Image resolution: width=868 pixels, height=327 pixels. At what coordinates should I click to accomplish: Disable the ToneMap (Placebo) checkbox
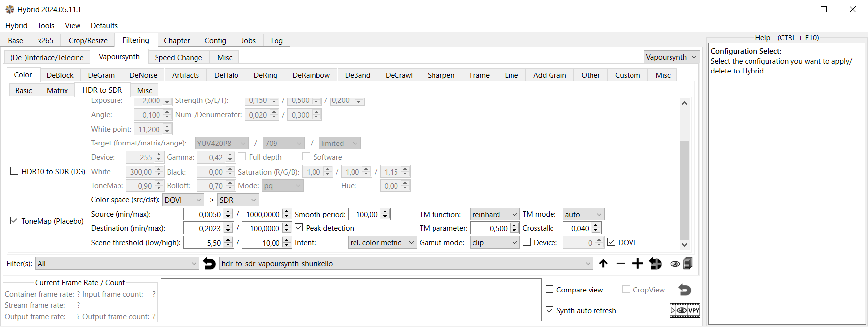(x=15, y=221)
